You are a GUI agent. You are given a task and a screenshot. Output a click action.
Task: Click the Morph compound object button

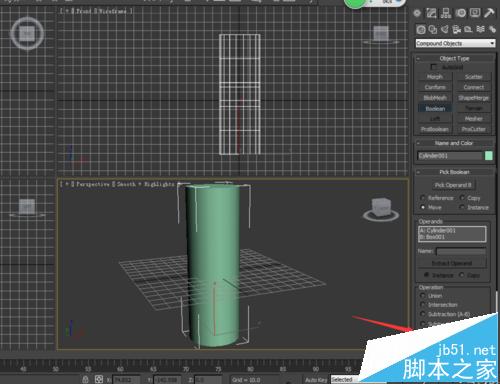[435, 77]
